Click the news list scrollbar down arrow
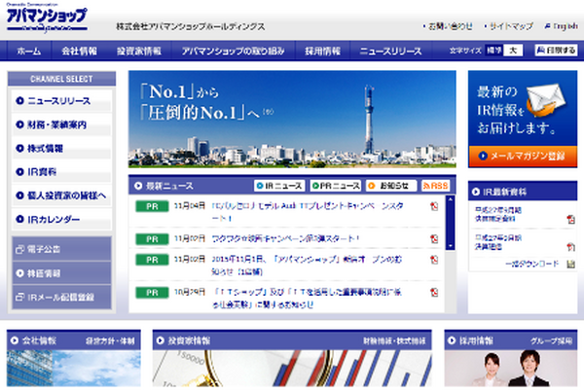The height and width of the screenshot is (392, 584). coord(451,246)
